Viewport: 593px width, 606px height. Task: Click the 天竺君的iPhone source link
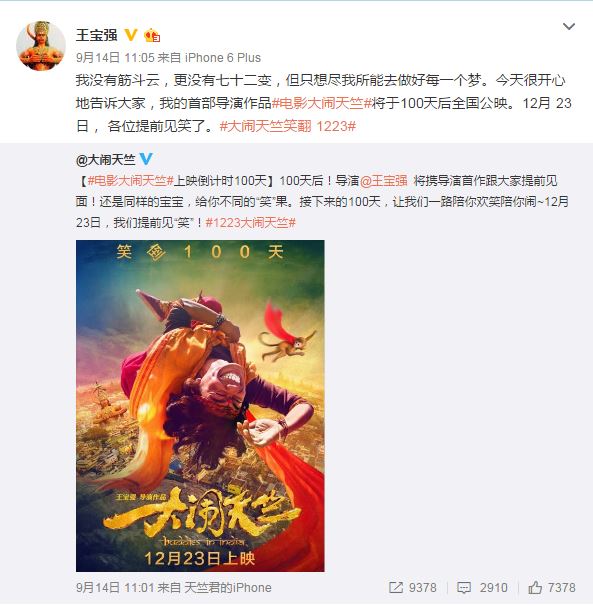point(228,587)
